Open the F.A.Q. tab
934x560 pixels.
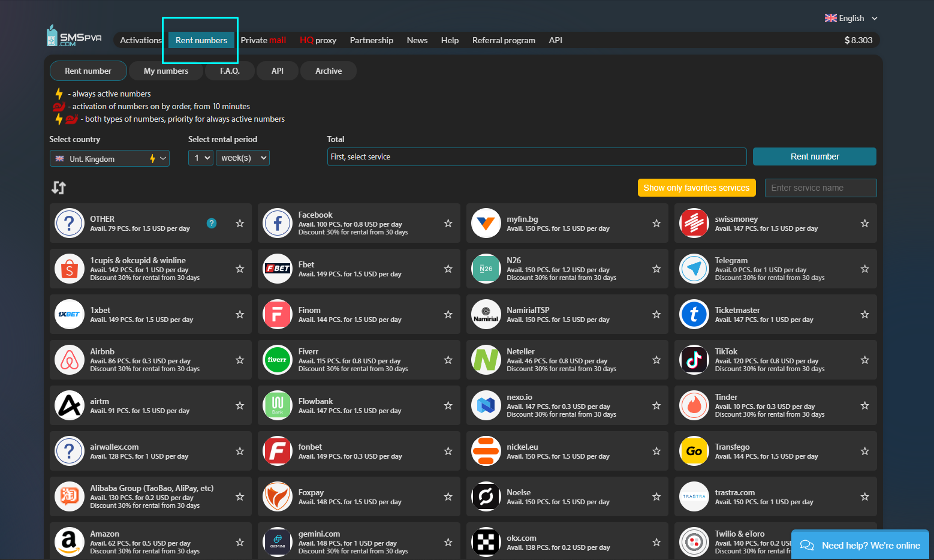(230, 71)
